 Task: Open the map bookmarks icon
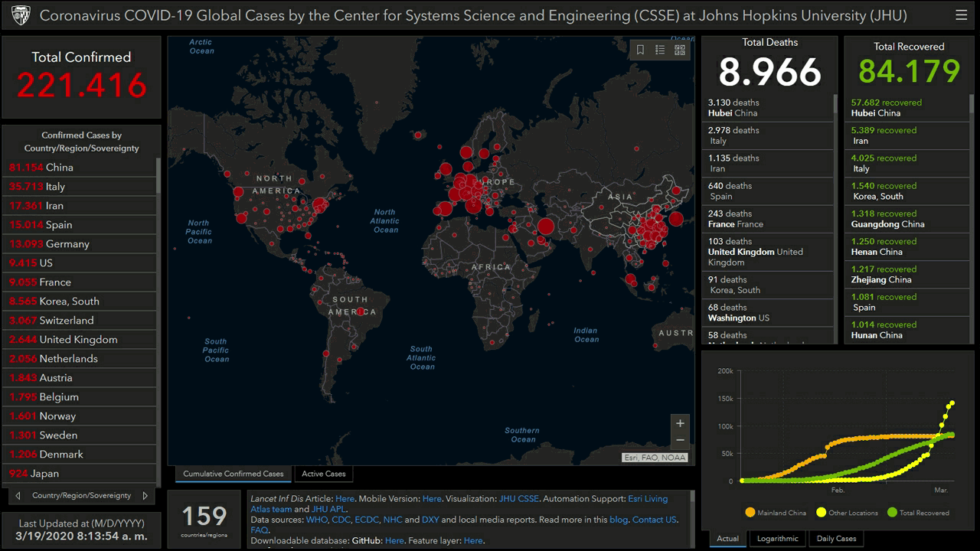(x=640, y=49)
